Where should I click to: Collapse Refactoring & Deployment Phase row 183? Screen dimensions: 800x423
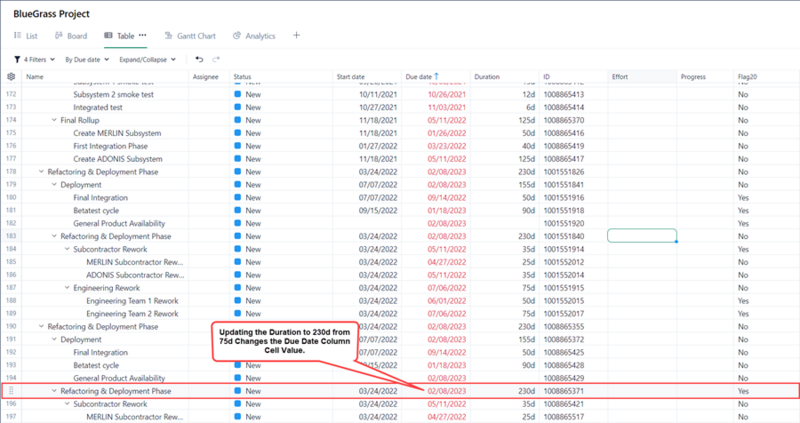(54, 236)
